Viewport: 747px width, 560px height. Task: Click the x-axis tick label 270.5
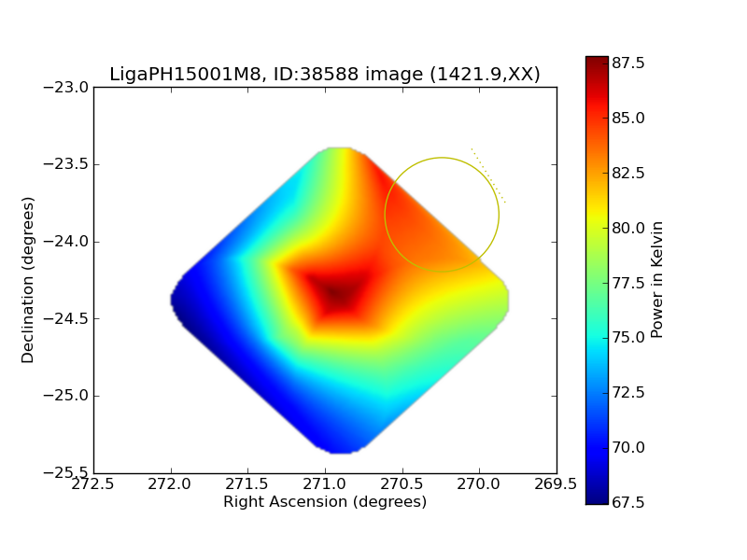point(402,484)
